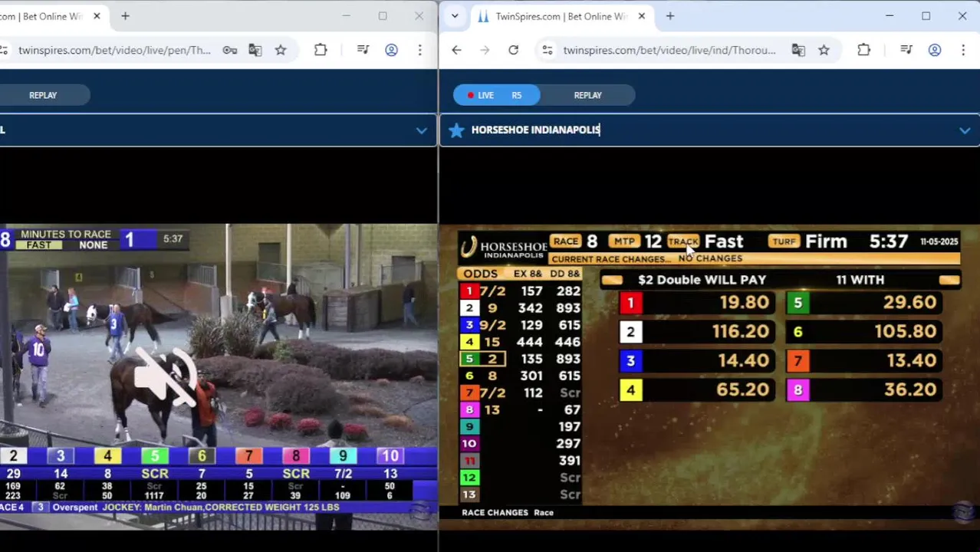Click payout value 14.40

pos(743,360)
